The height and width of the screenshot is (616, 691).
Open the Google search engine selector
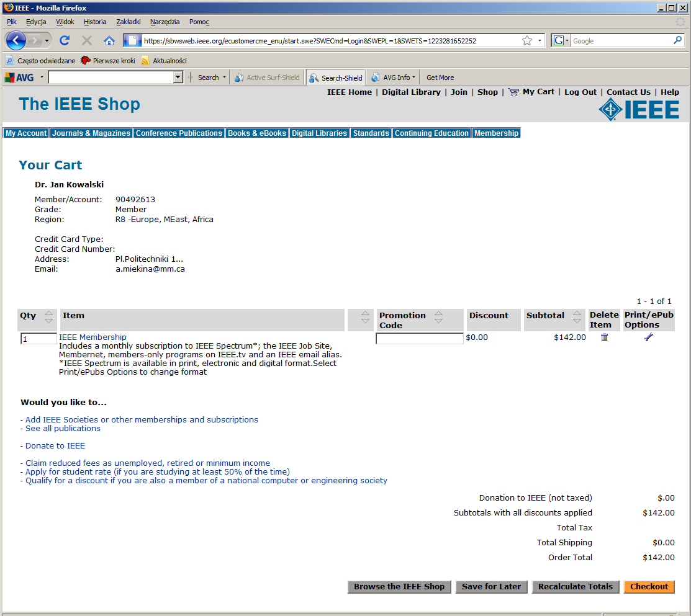pos(561,40)
